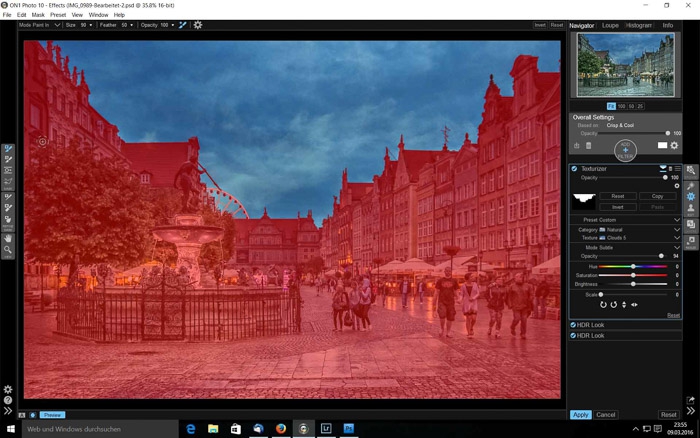Toggle the Texturizer filter on or off
This screenshot has width=700, height=438.
[x=574, y=168]
